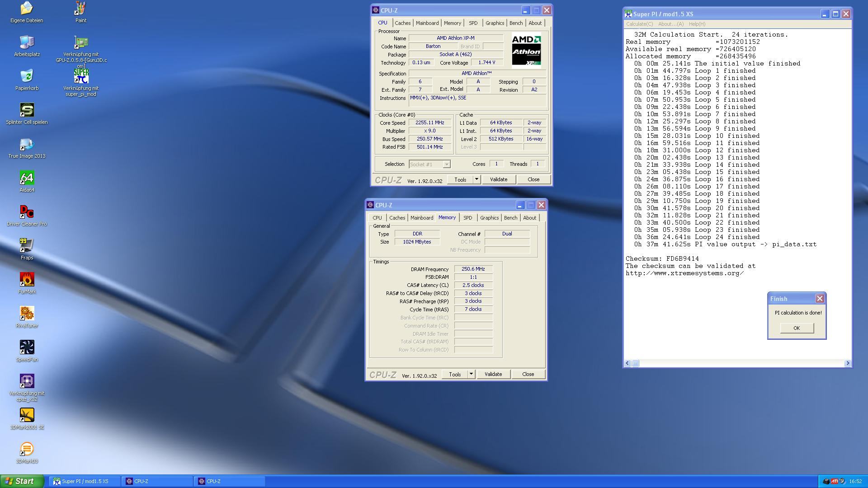Close the Finish dialog with X button

point(819,299)
